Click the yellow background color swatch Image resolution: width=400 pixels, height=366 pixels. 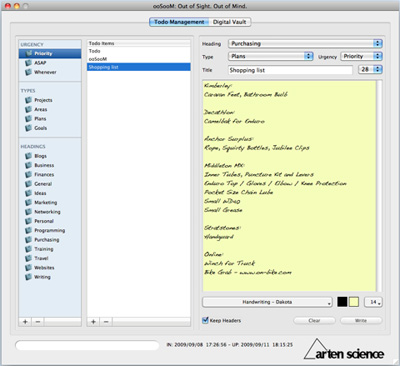tap(354, 302)
